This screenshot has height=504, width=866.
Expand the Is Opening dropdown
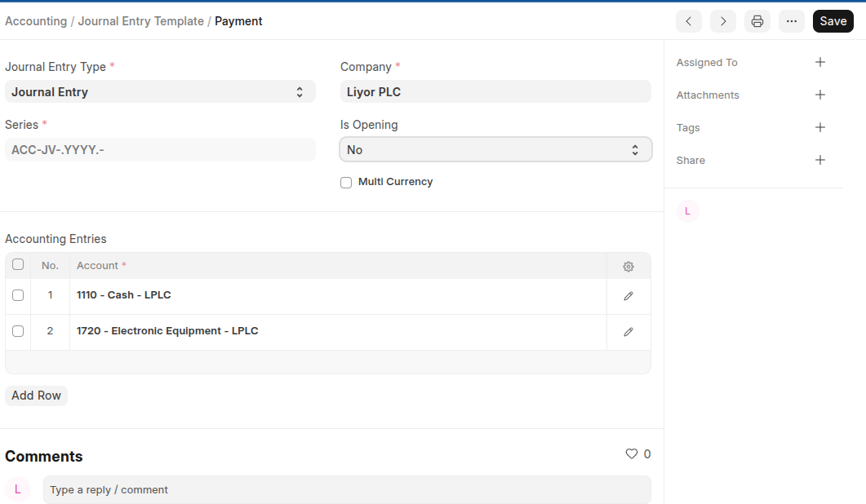(x=495, y=150)
